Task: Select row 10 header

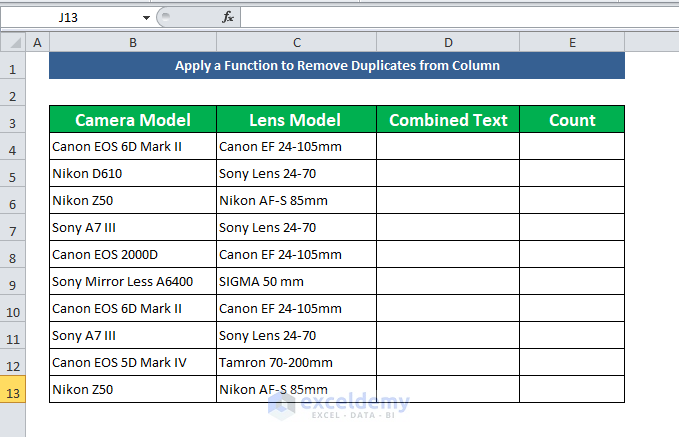Action: tap(13, 308)
